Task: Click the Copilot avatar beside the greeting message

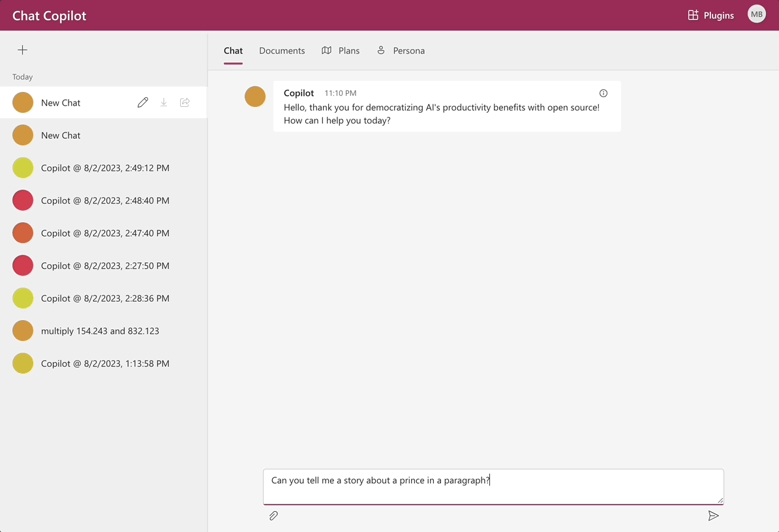Action: tap(255, 96)
